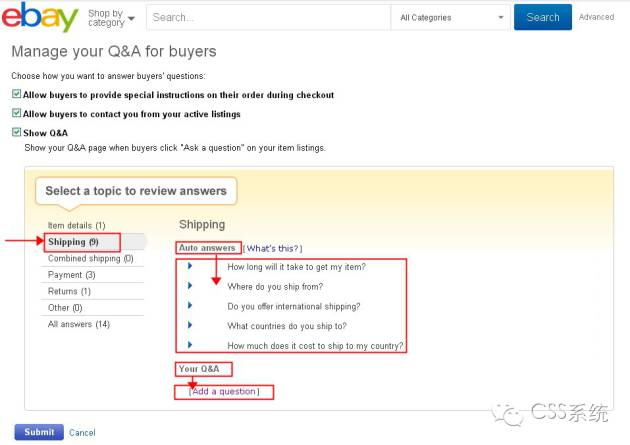Expand "Where do you ship from" arrow
The height and width of the screenshot is (445, 630).
[190, 287]
